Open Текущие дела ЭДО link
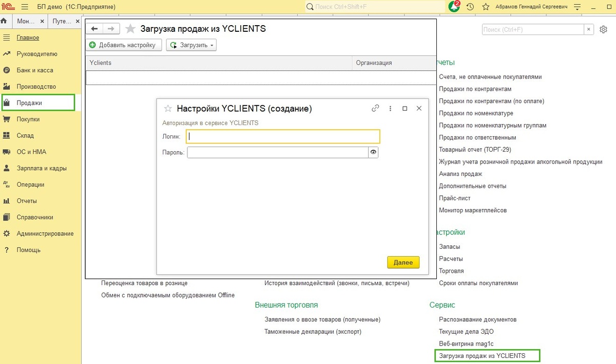Screen dimensions: 616x364 (466, 332)
